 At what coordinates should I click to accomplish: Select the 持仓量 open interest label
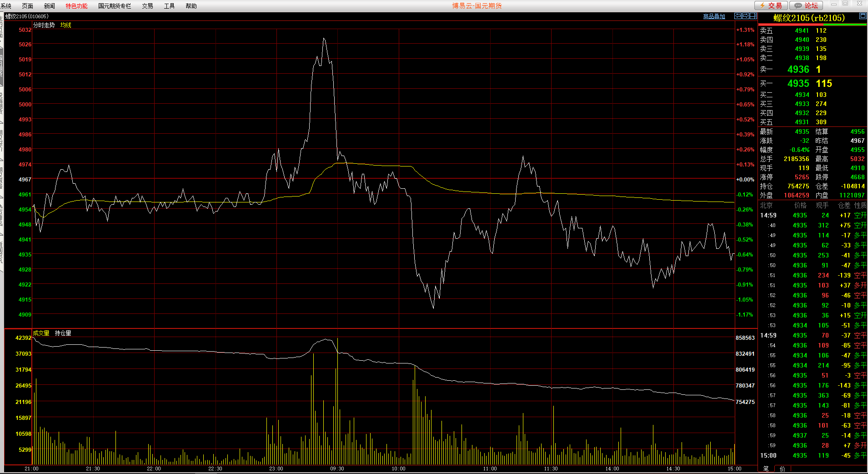click(x=63, y=333)
